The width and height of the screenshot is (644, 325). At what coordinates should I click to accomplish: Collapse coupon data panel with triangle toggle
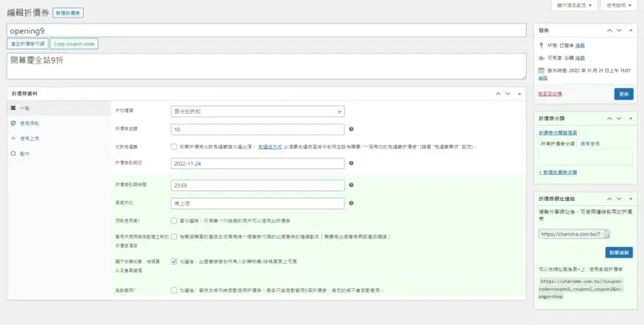519,94
